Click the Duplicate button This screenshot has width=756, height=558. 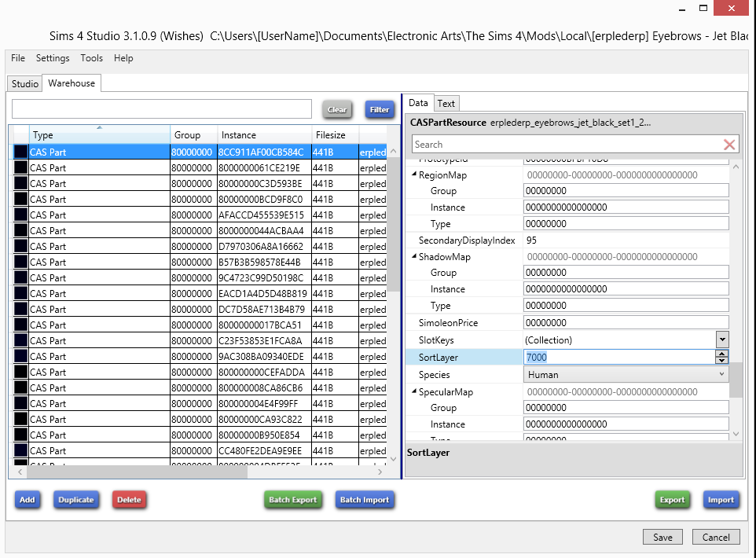(x=76, y=500)
